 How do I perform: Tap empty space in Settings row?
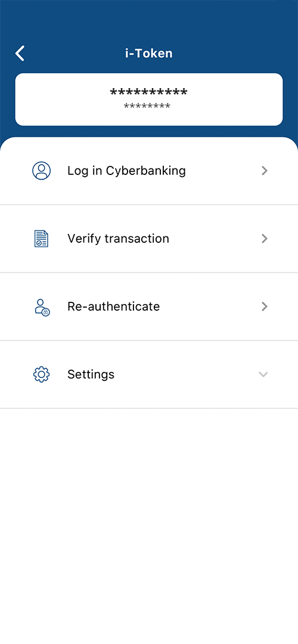point(185,374)
